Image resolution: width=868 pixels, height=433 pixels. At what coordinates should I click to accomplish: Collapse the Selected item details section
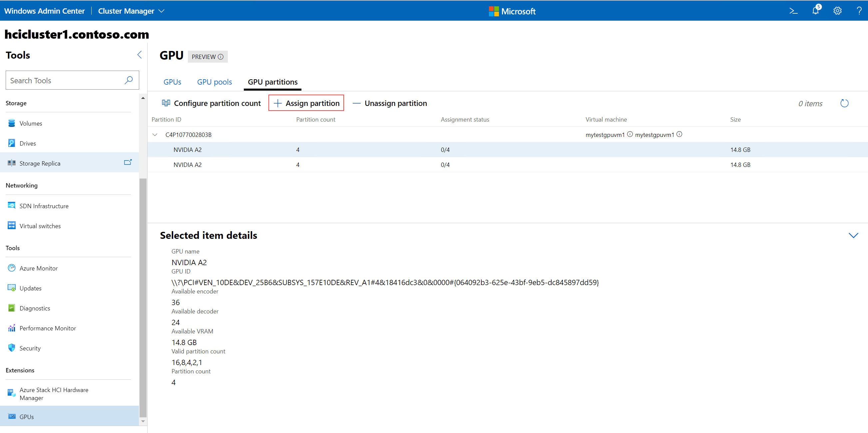(x=854, y=235)
